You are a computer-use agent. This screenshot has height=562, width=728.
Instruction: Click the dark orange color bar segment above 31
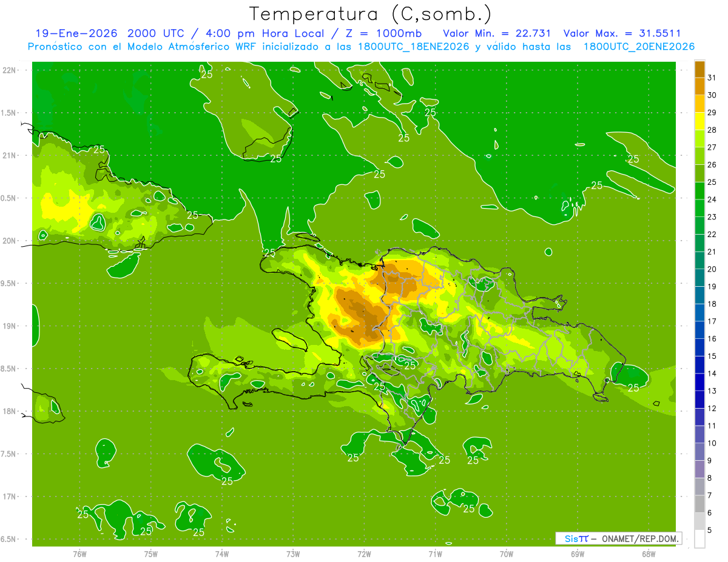[699, 69]
